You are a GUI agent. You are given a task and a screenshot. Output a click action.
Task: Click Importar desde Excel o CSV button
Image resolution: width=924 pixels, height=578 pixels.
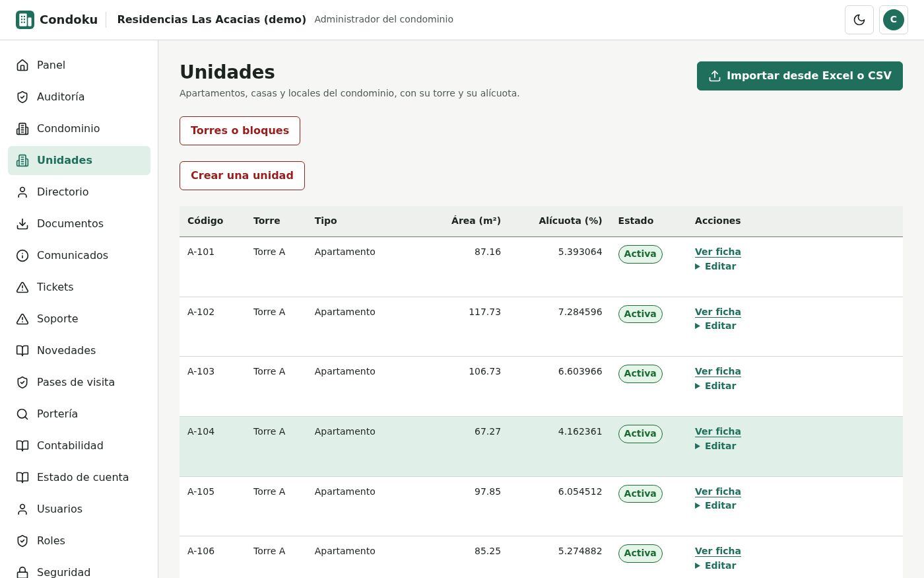coord(800,76)
